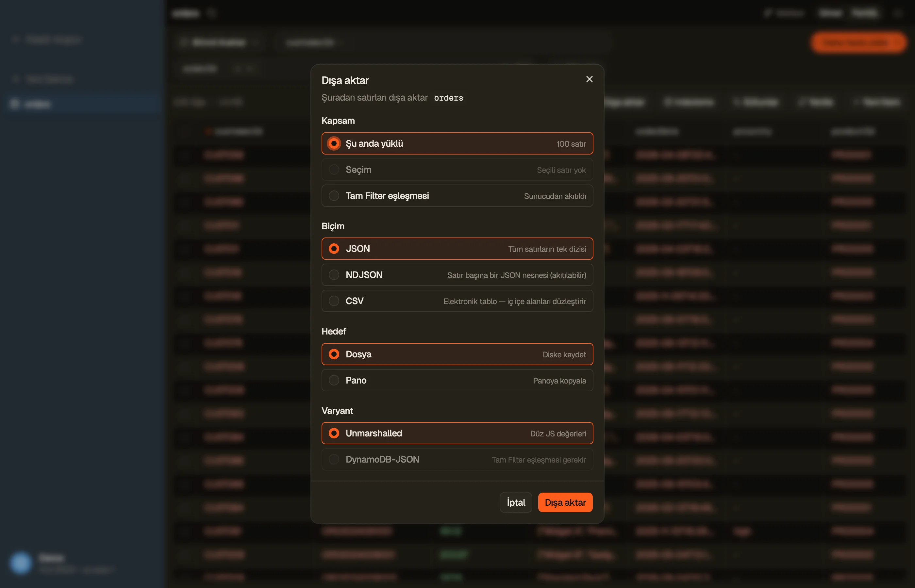Click the orange Dışa aktar button
915x588 pixels.
(x=565, y=502)
